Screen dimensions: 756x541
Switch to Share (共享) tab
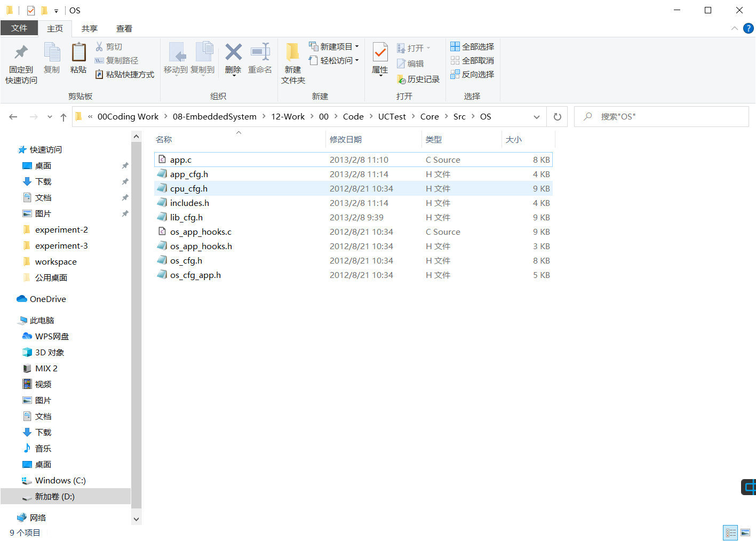(90, 28)
